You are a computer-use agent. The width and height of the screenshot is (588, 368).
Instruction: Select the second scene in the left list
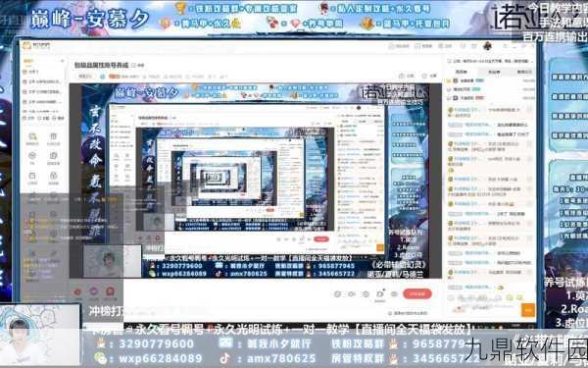click(43, 81)
